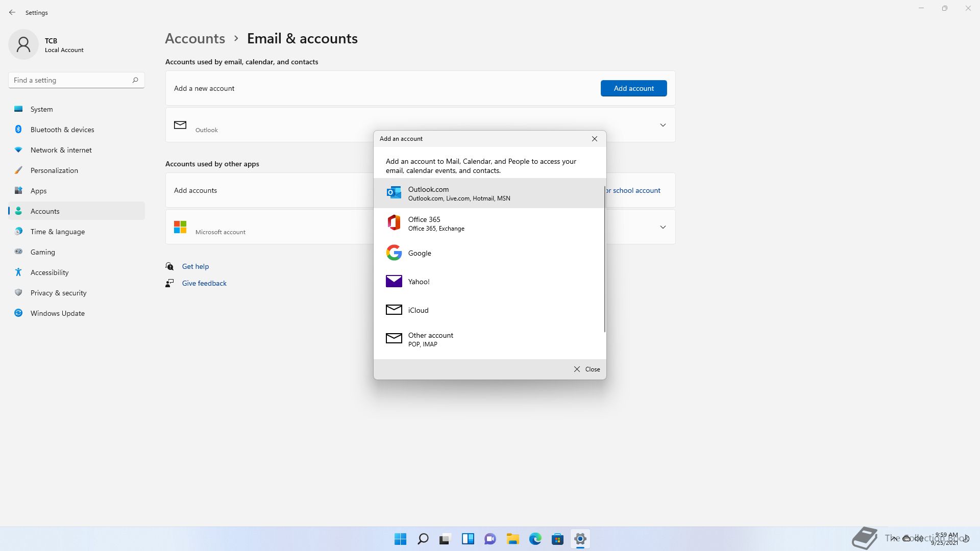The image size is (980, 551).
Task: Open File Explorer from taskbar
Action: pos(513,539)
